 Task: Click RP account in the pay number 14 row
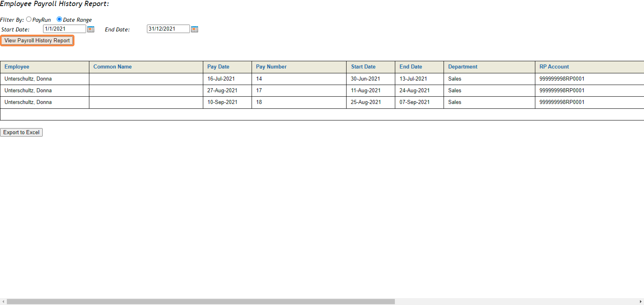(x=562, y=79)
